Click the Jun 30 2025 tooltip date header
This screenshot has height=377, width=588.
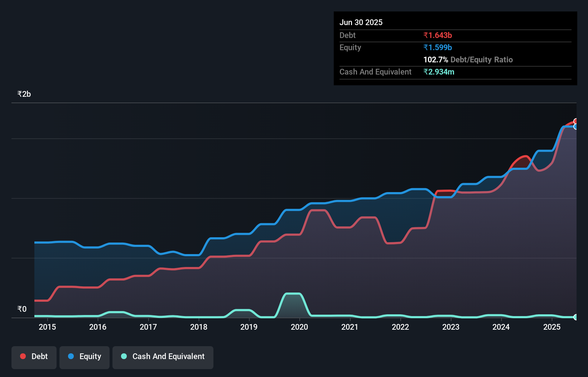pos(361,22)
